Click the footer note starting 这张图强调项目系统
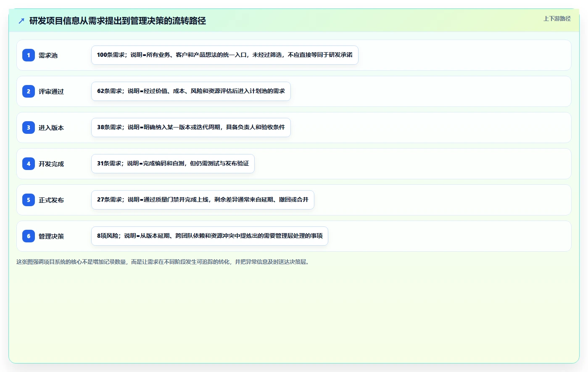This screenshot has height=372, width=588. coord(163,262)
